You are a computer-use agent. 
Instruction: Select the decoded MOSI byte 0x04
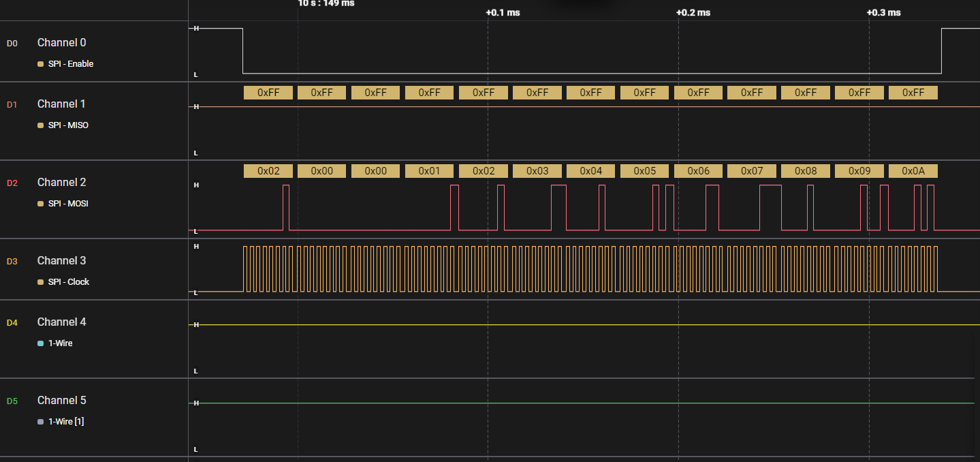(x=590, y=171)
